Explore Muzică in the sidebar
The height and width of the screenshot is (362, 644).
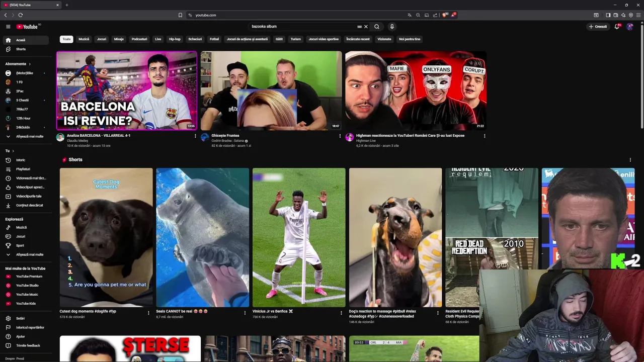[26, 227]
